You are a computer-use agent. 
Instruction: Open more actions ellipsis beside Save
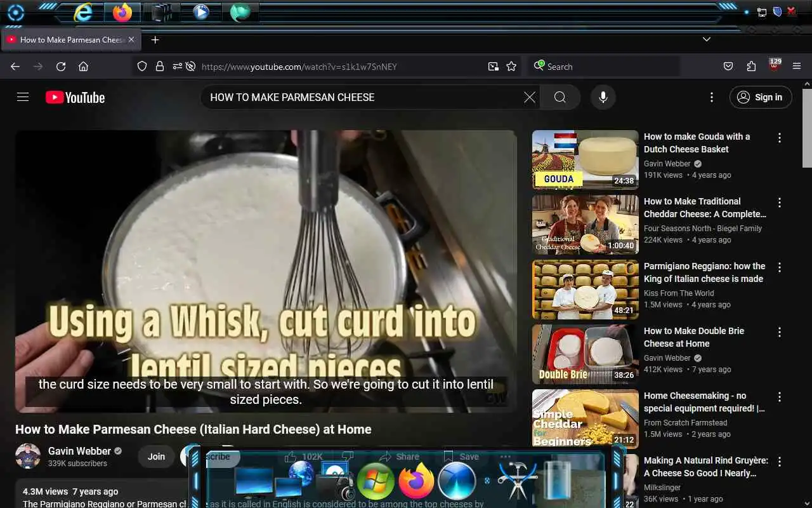(505, 457)
